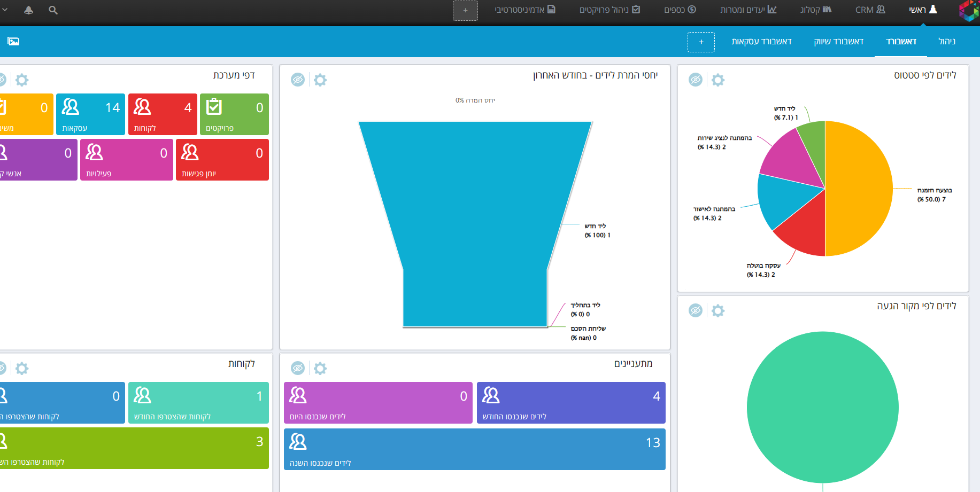Screen dimensions: 980x492
Task: Open settings gear of לידים לפי סטטוס widget
Action: pyautogui.click(x=718, y=80)
